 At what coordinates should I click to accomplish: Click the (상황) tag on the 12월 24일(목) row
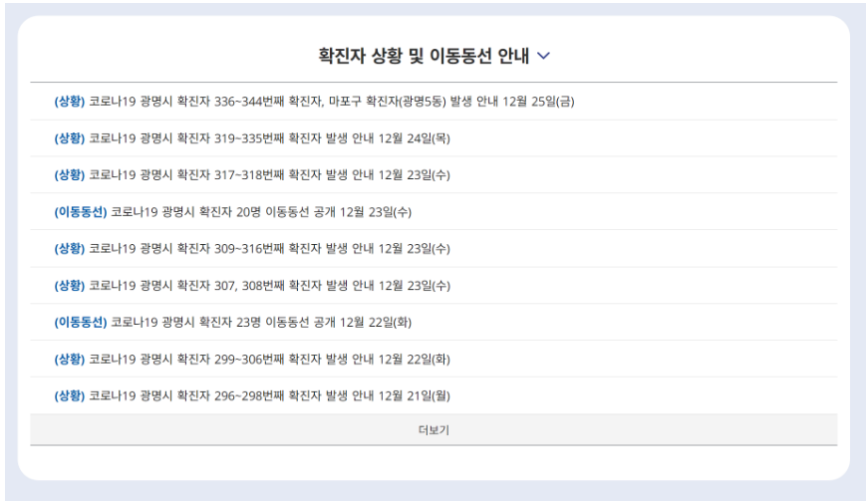coord(69,138)
